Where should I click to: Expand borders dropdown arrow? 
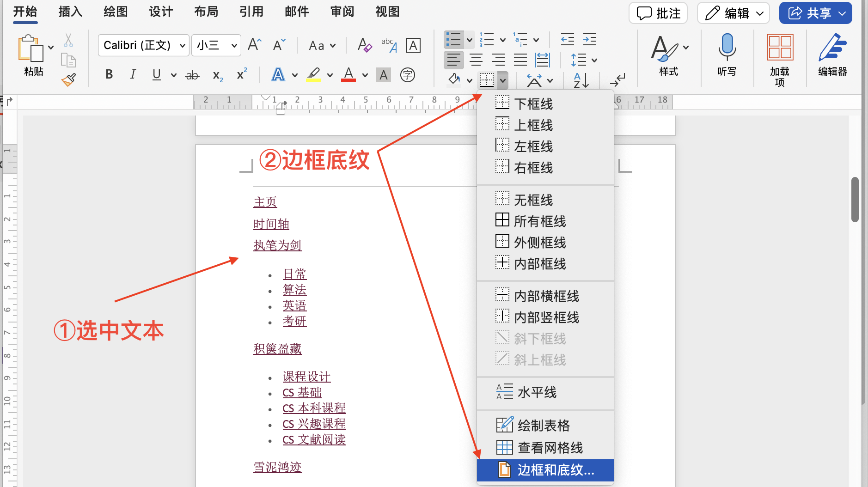[x=503, y=80]
